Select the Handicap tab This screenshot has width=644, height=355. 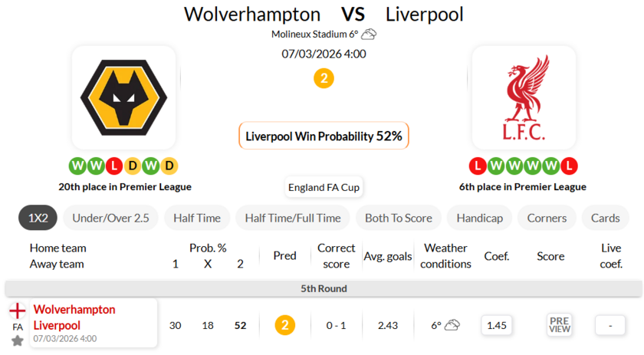(x=479, y=218)
